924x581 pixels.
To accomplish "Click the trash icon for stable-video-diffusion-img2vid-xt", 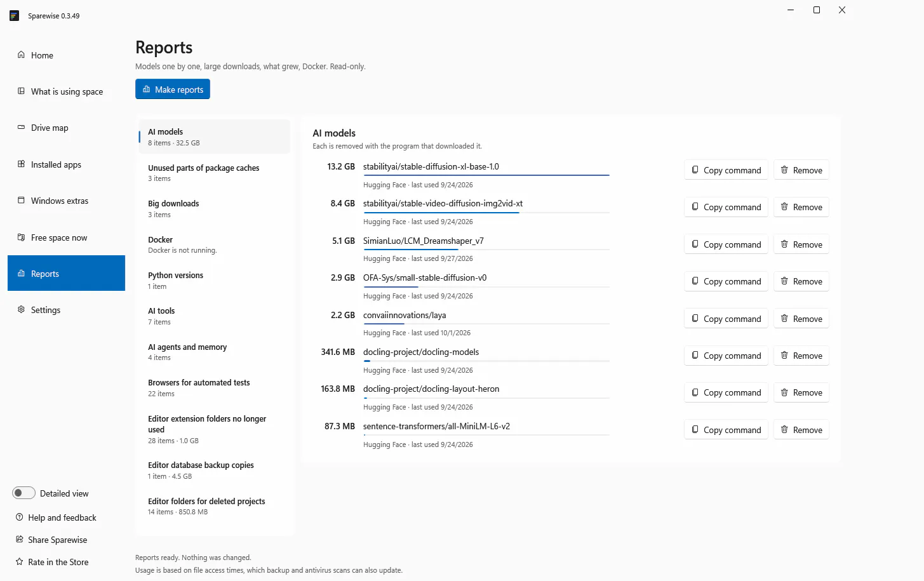I will pos(784,206).
